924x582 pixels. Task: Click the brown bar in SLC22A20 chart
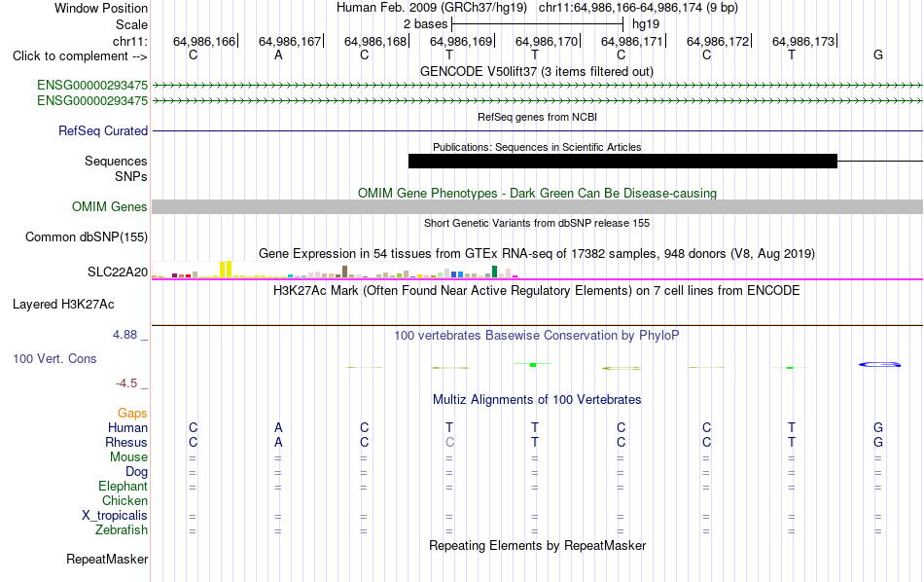point(344,272)
